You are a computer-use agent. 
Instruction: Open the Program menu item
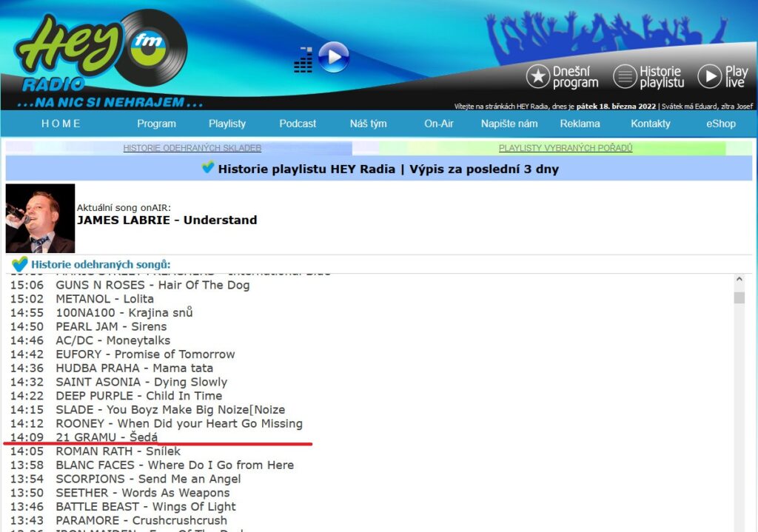coord(157,124)
